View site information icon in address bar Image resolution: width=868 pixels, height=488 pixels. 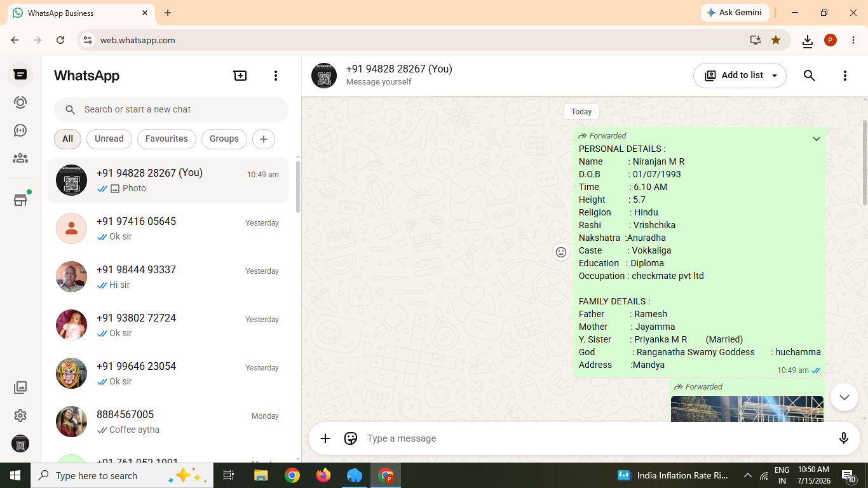coord(88,40)
